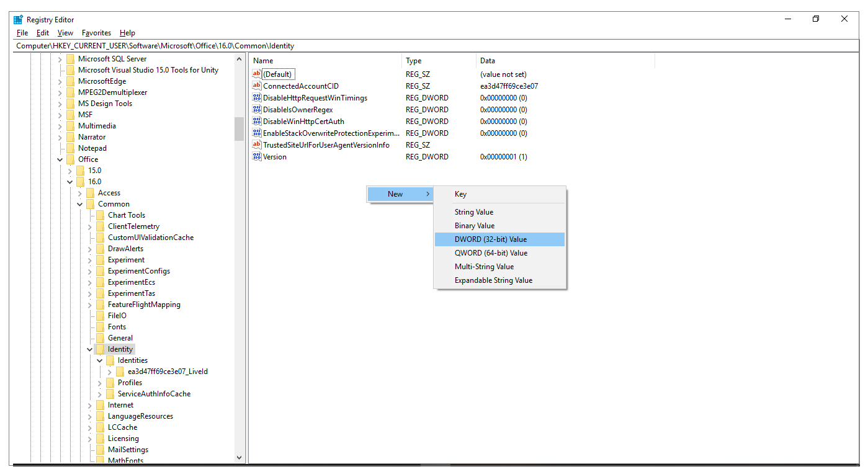This screenshot has width=868, height=472.
Task: Select the General key in tree
Action: pyautogui.click(x=120, y=338)
